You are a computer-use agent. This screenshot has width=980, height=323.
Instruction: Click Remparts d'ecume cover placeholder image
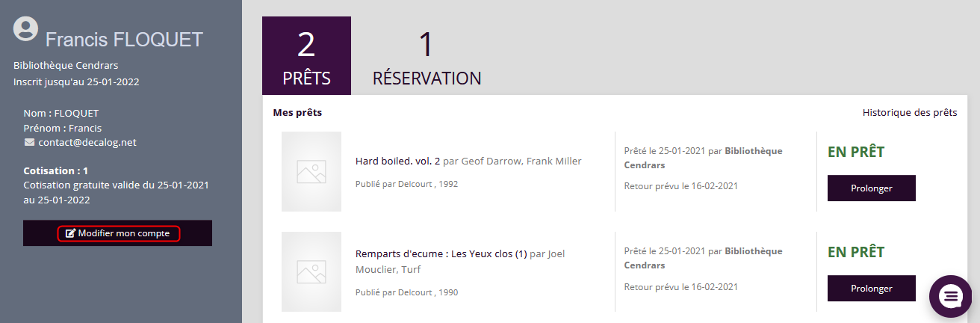click(x=311, y=271)
